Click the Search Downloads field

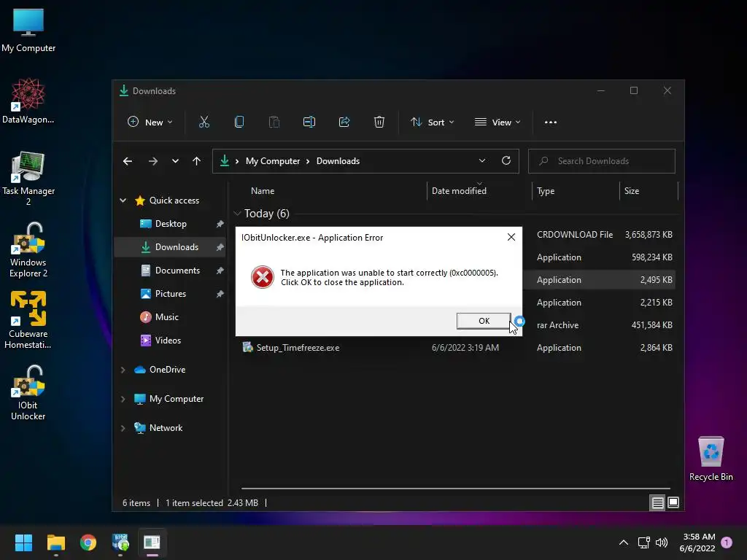point(602,161)
